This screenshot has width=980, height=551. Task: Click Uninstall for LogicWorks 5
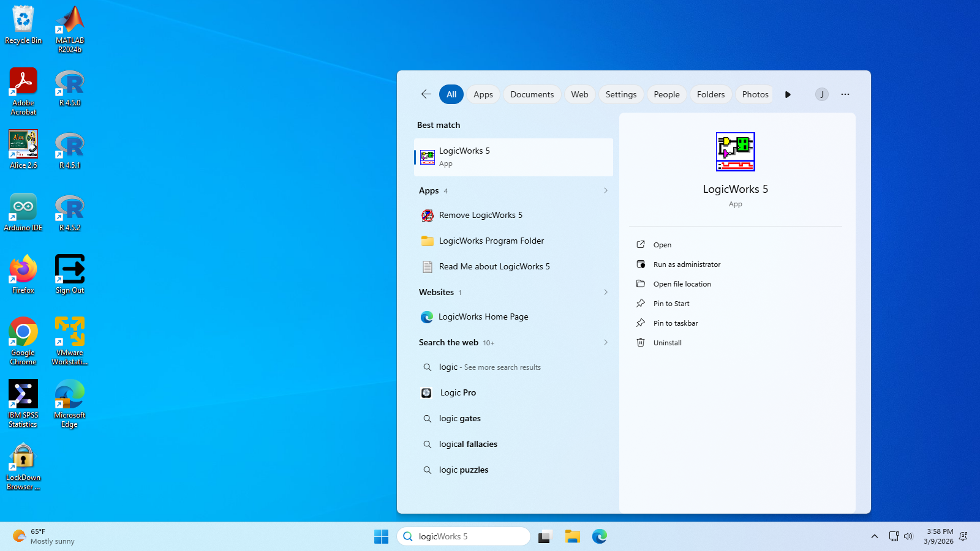(736, 343)
